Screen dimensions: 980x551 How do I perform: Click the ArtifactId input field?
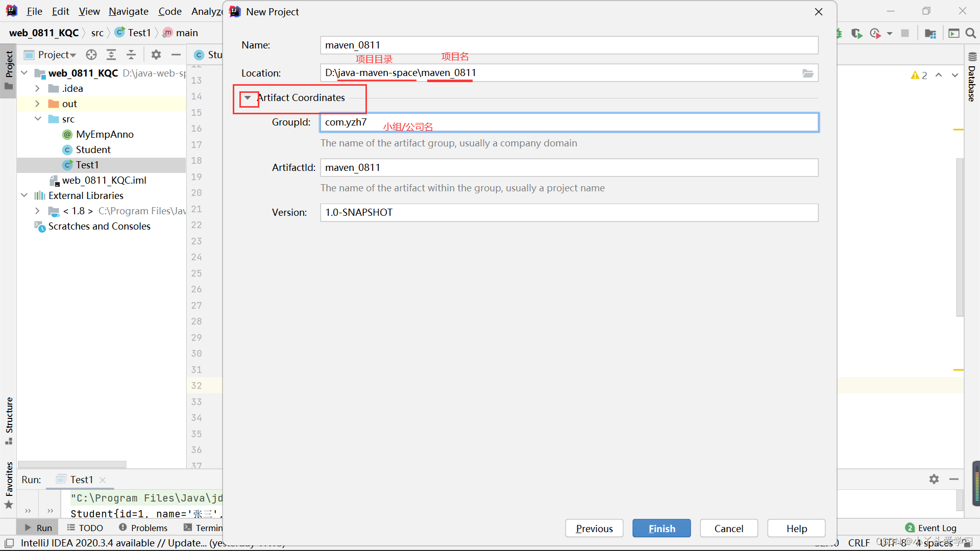click(x=569, y=167)
